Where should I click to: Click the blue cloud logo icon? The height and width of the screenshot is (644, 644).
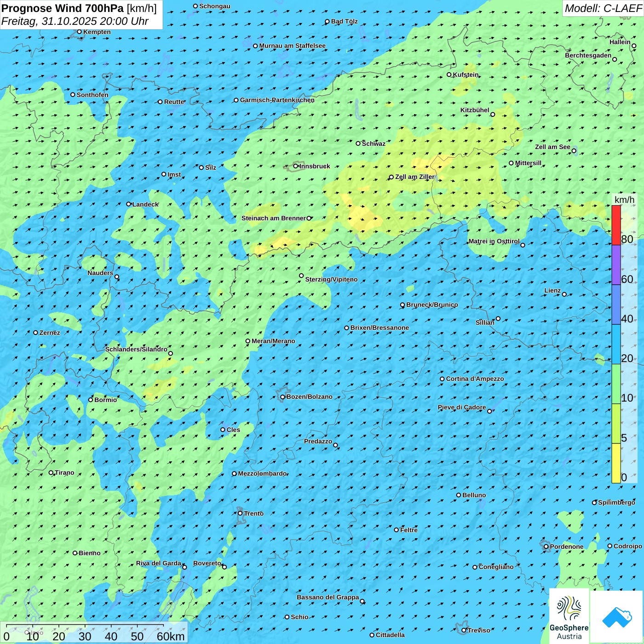coord(616,617)
